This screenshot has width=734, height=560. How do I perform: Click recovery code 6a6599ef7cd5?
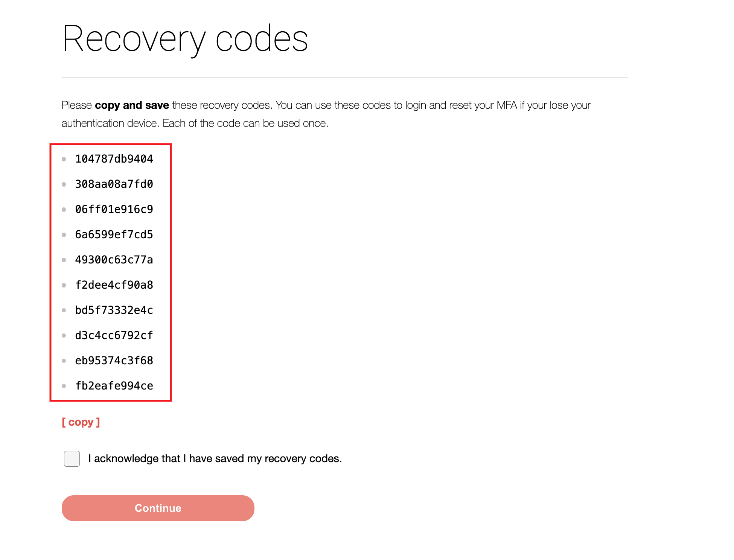114,234
